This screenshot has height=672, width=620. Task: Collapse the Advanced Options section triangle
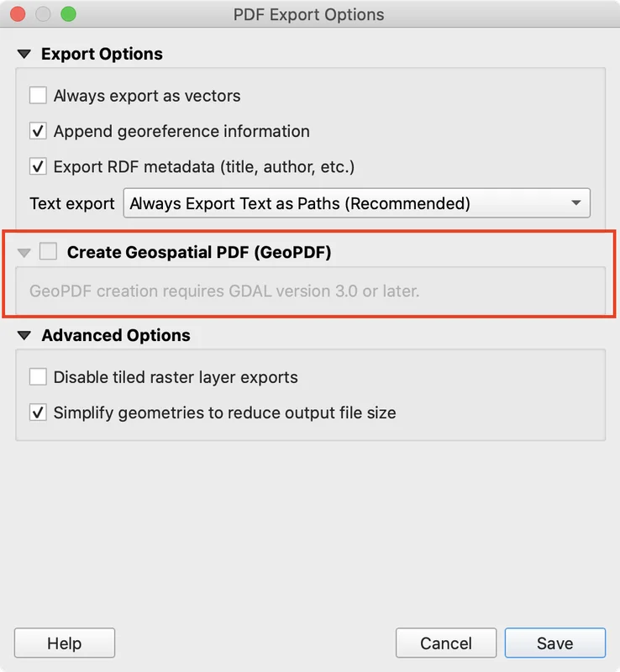pos(24,336)
